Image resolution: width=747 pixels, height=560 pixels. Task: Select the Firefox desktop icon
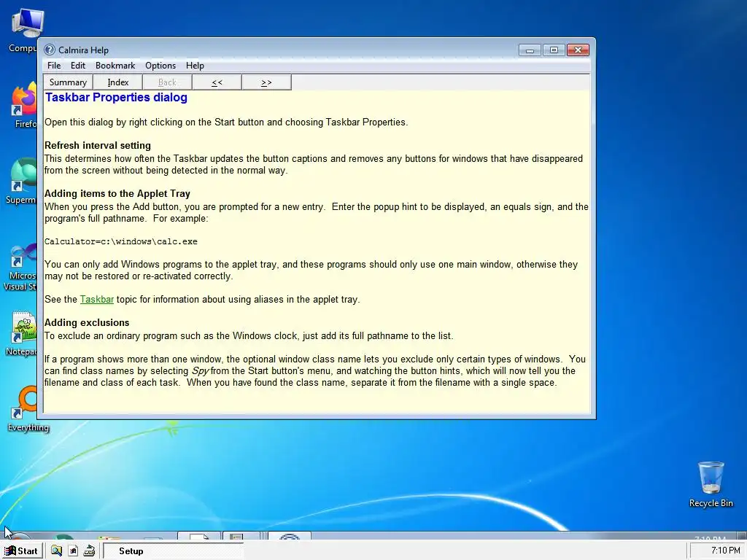(24, 105)
